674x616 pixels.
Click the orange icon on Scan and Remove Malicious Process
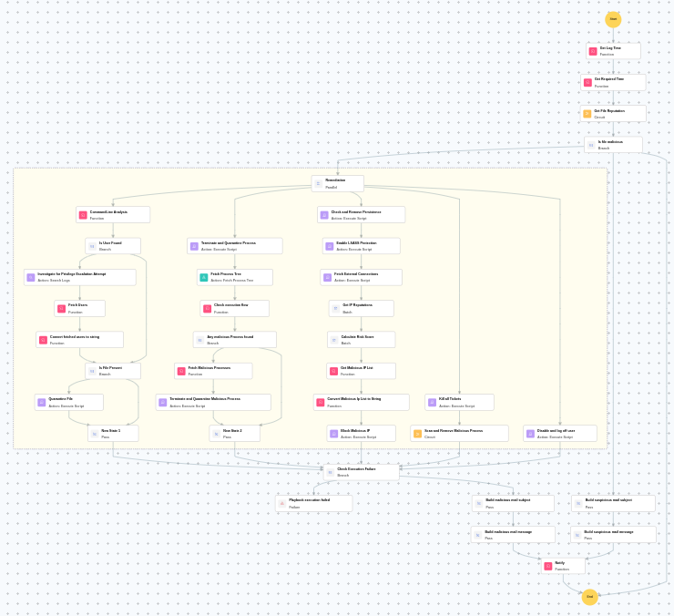point(417,434)
